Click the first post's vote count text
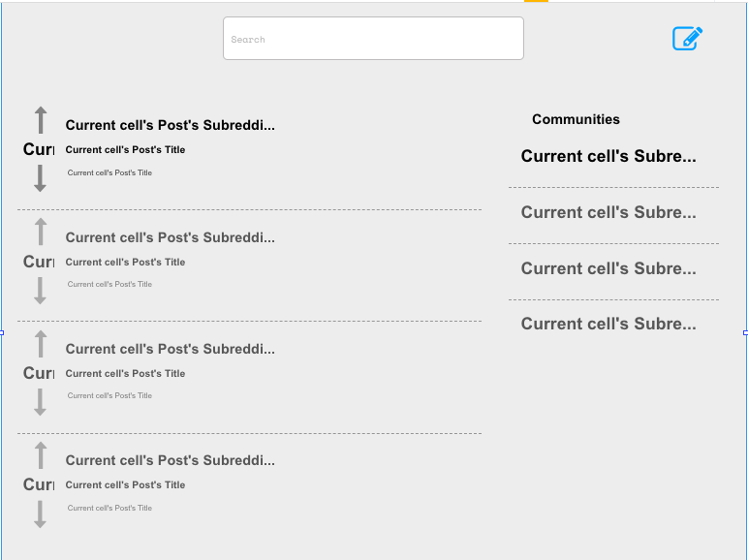Viewport: 748px width, 560px height. 39,149
